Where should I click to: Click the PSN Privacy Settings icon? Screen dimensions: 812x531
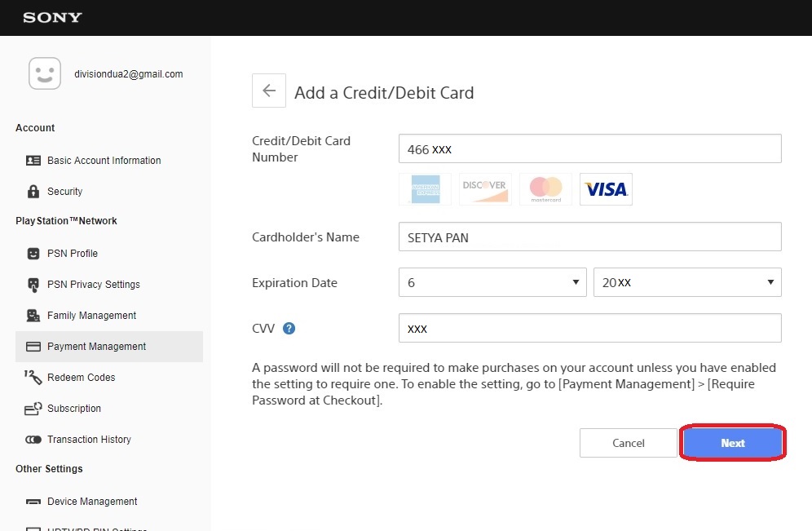point(33,285)
